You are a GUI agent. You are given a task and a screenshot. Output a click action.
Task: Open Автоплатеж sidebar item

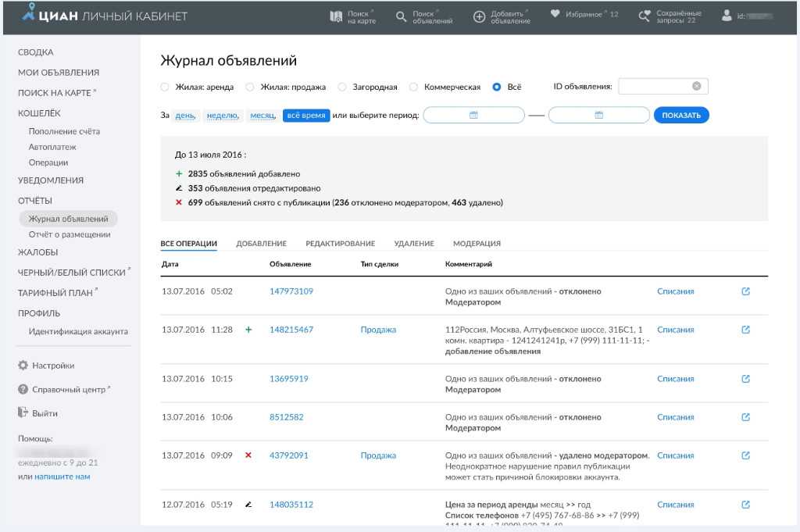click(52, 147)
